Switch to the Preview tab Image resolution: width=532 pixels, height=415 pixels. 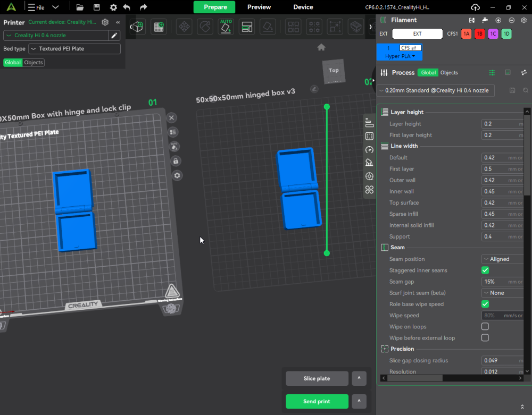259,7
